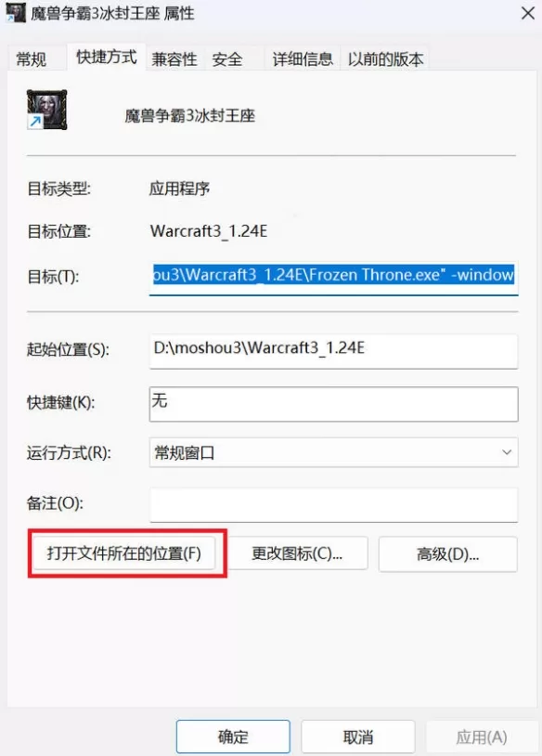Expand the 运行方式(R) dropdown

(333, 452)
